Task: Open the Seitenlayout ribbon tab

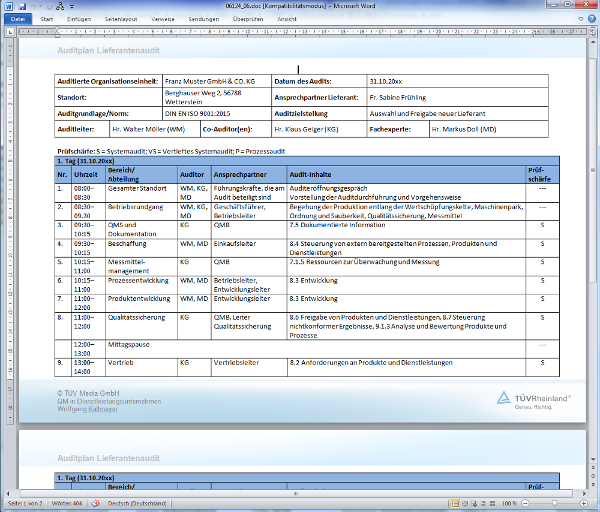Action: click(x=120, y=19)
